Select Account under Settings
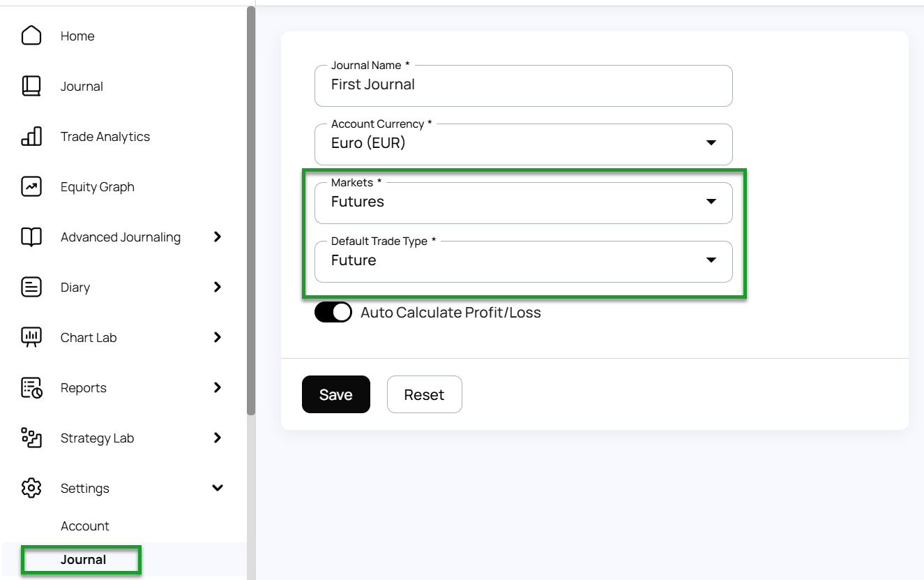 click(x=85, y=526)
